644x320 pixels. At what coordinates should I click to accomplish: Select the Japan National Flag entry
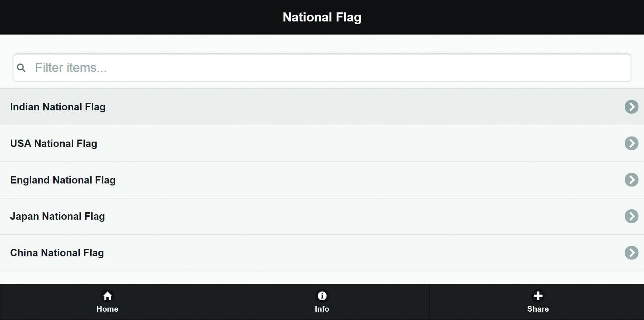click(x=57, y=216)
